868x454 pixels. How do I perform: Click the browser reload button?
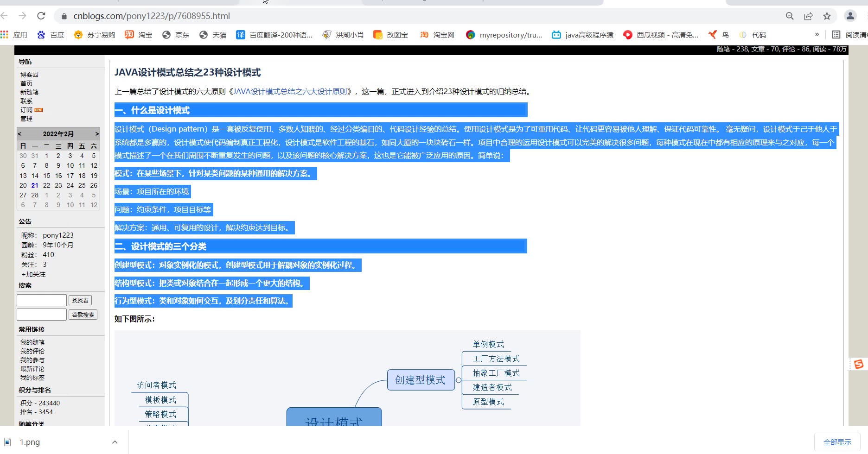[41, 16]
